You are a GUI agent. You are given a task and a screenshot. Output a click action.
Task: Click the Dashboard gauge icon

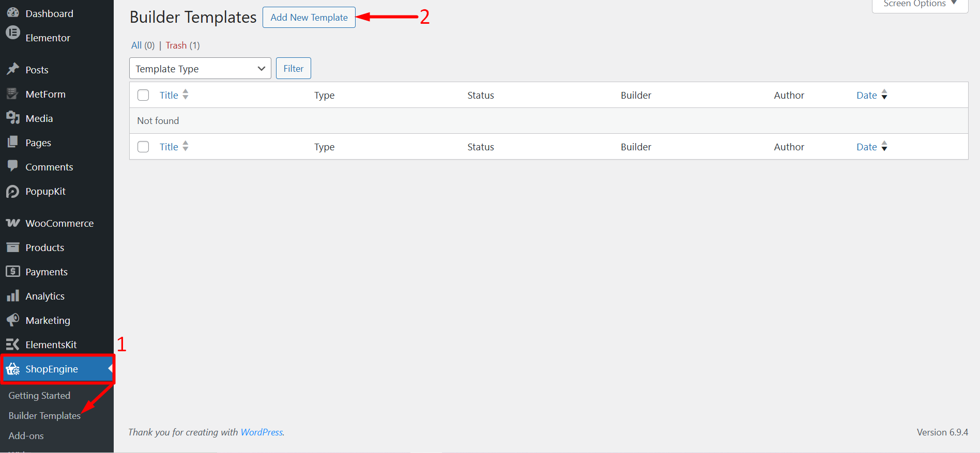(13, 13)
